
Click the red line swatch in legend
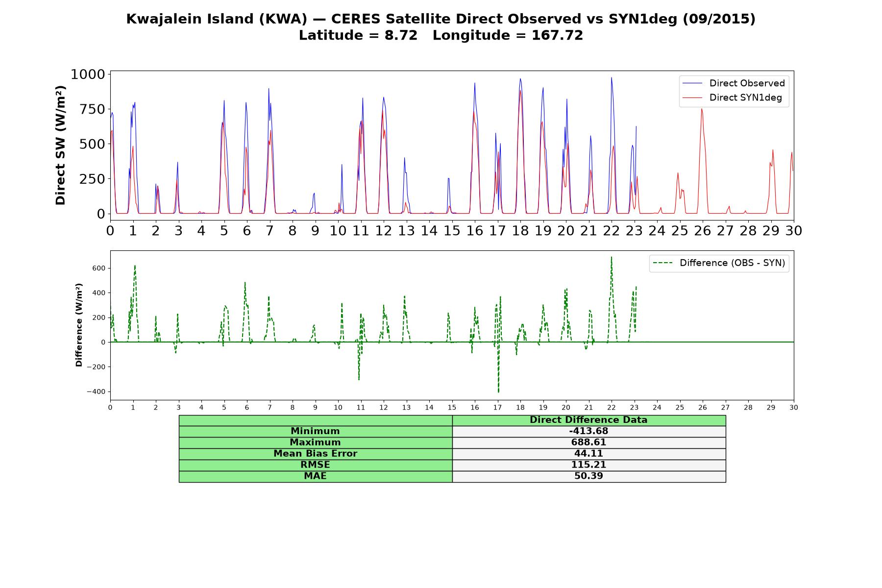tap(692, 98)
